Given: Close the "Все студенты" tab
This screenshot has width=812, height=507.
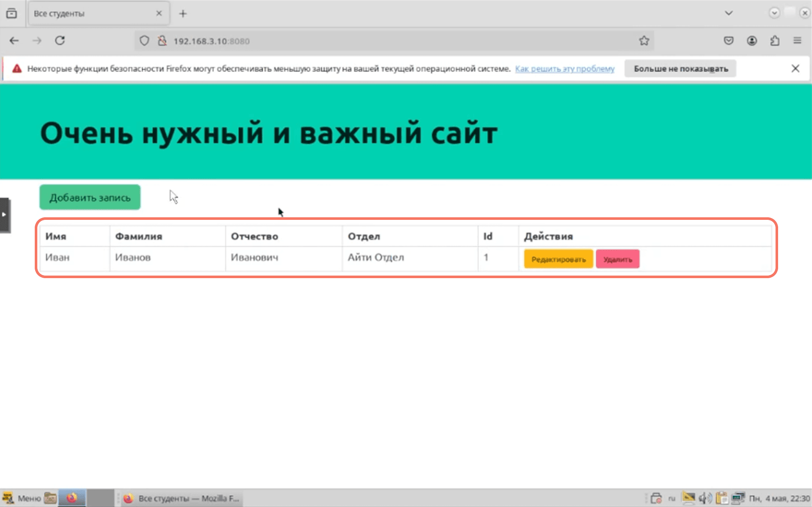Looking at the screenshot, I should (159, 13).
